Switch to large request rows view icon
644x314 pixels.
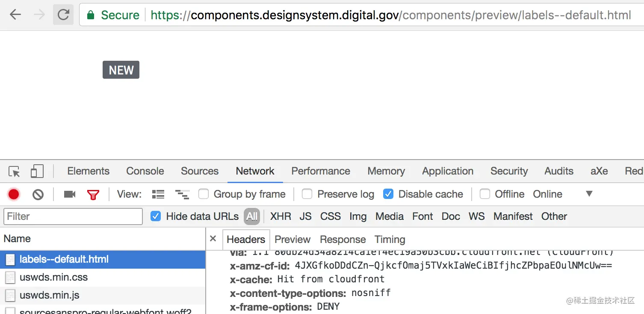[x=158, y=194]
